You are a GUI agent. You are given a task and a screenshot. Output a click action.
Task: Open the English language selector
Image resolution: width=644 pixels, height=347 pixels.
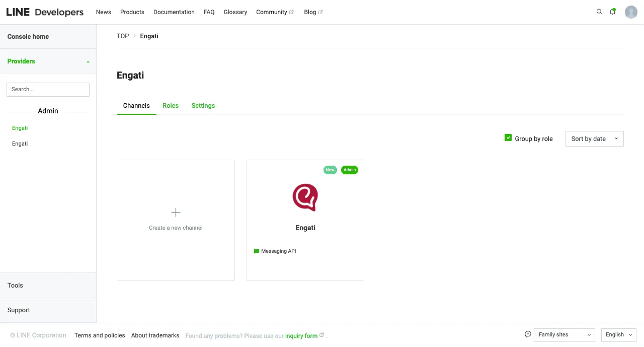click(x=619, y=335)
